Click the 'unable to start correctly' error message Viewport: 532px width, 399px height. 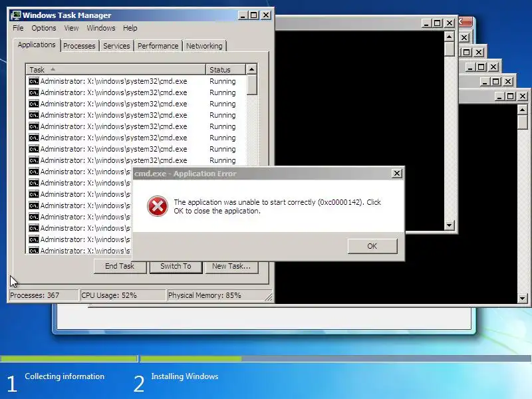277,206
